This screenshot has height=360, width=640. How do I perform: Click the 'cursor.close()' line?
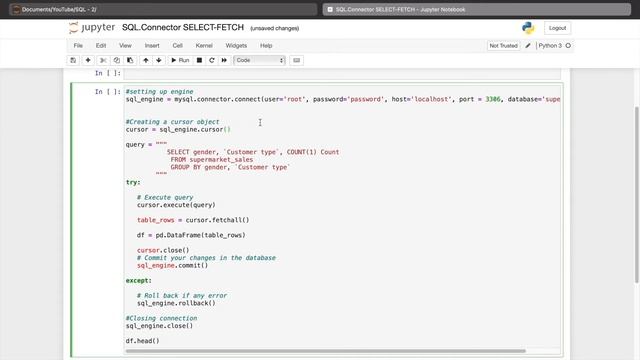(163, 250)
